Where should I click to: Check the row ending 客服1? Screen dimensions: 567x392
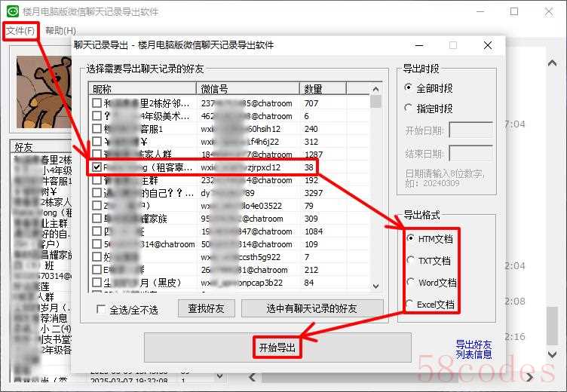point(97,129)
